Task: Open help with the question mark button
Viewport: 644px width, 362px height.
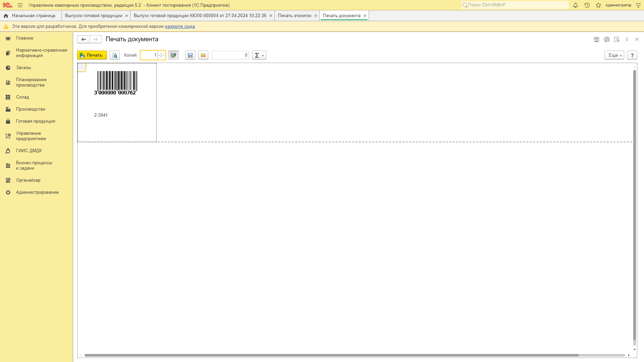Action: [632, 55]
